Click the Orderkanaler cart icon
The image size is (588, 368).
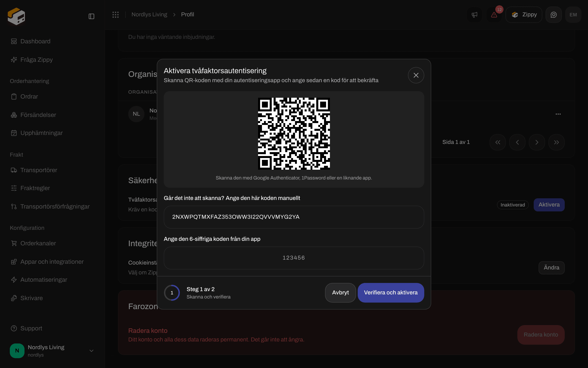coord(14,243)
